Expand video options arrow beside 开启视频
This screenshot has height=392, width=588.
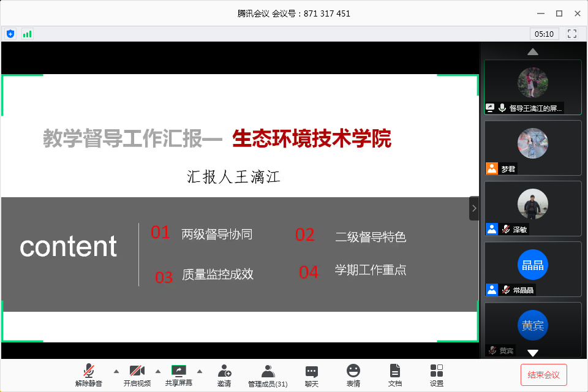[x=158, y=371]
